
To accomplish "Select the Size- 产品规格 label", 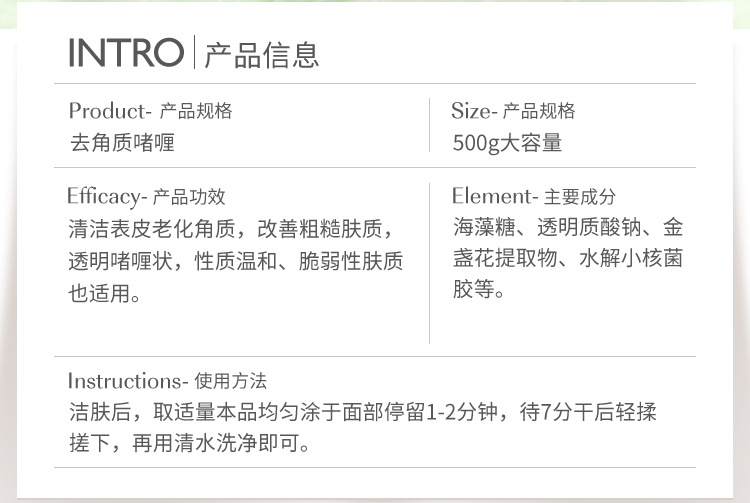I will click(x=513, y=111).
